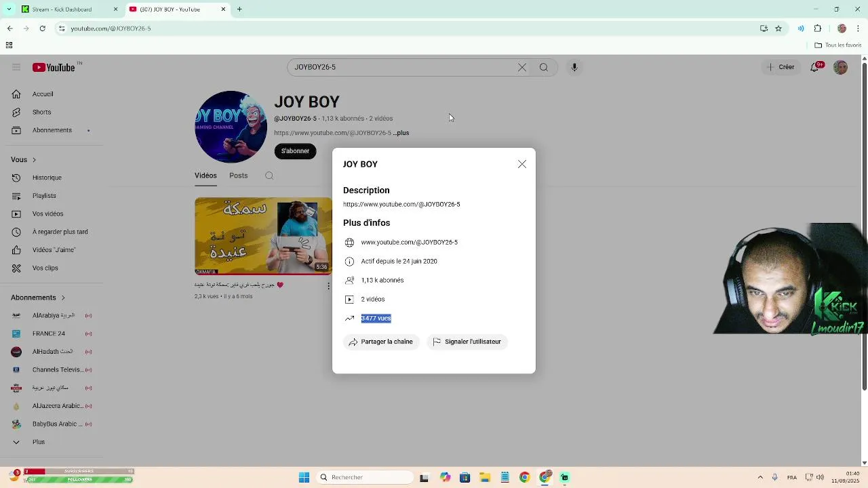Show hidden system tray icons
This screenshot has width=868, height=488.
click(760, 477)
